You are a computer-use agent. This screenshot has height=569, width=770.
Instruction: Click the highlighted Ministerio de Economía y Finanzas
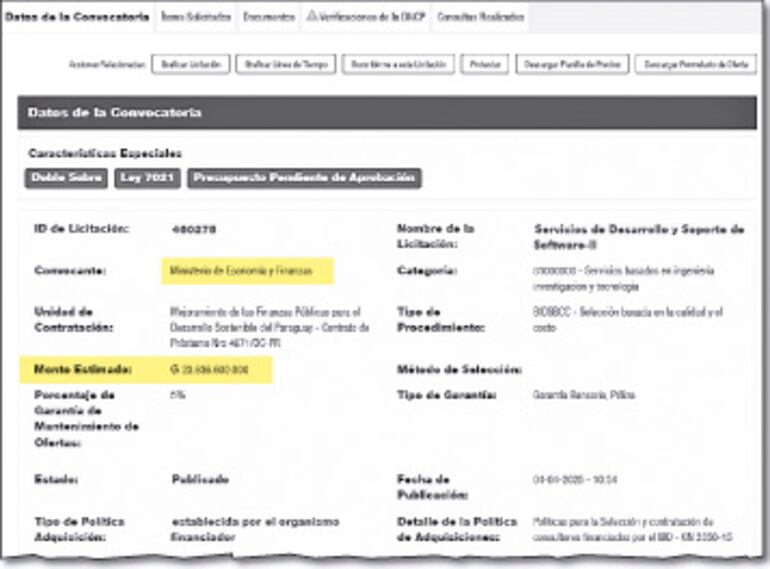point(241,270)
